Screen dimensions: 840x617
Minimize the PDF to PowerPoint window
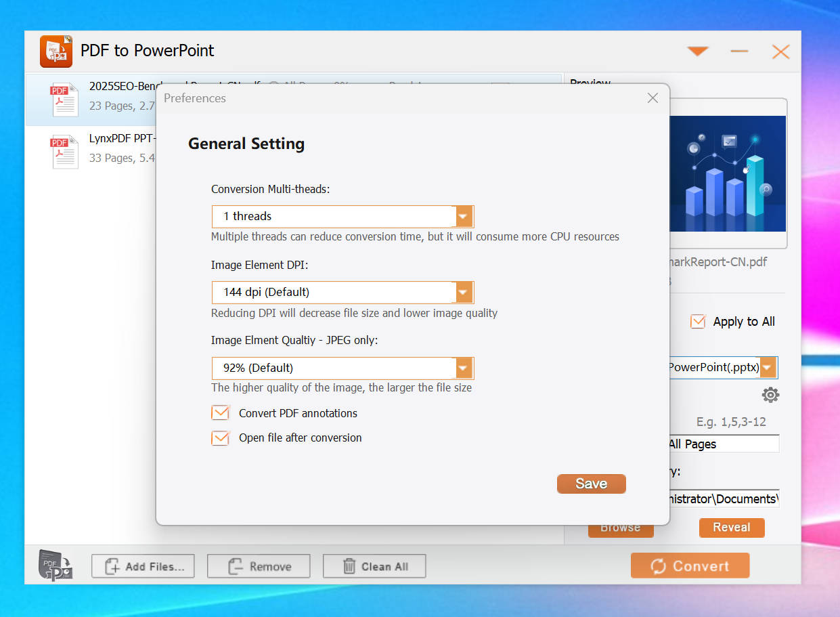739,51
